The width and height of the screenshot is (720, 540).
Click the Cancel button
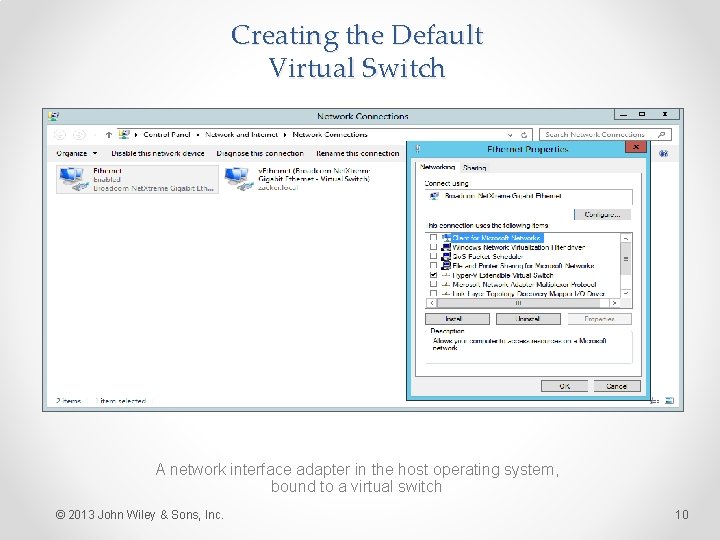(x=617, y=386)
